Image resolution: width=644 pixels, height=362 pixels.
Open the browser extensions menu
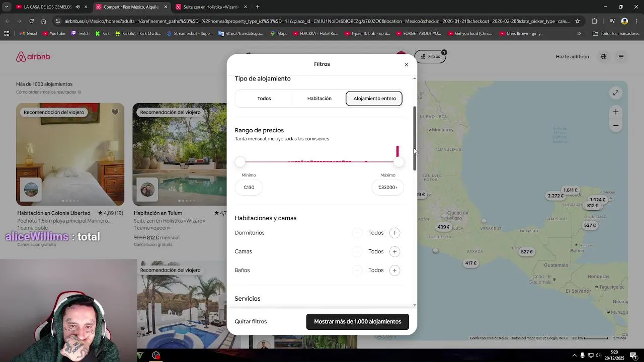pos(595,21)
